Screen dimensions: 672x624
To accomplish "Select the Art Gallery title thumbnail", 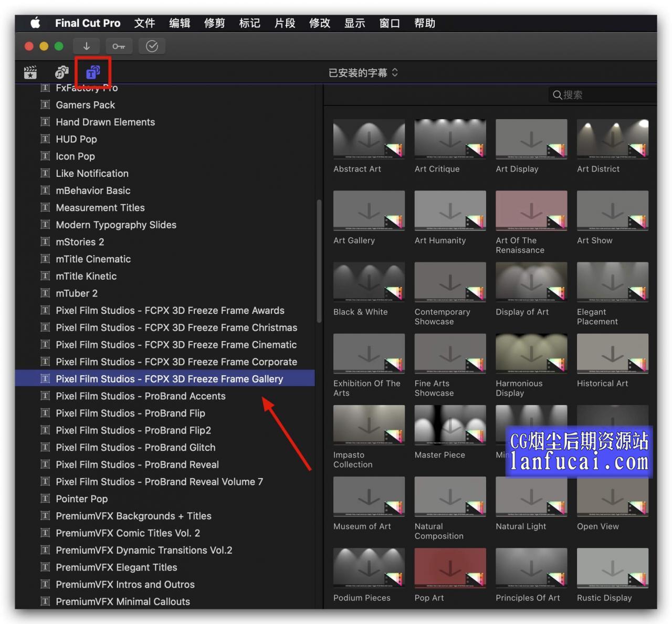I will coord(369,210).
